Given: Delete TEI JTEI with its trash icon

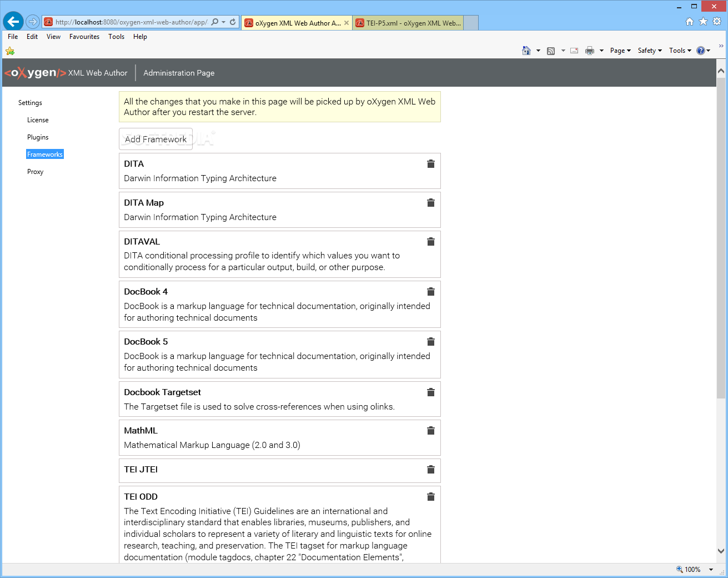Looking at the screenshot, I should pos(430,470).
